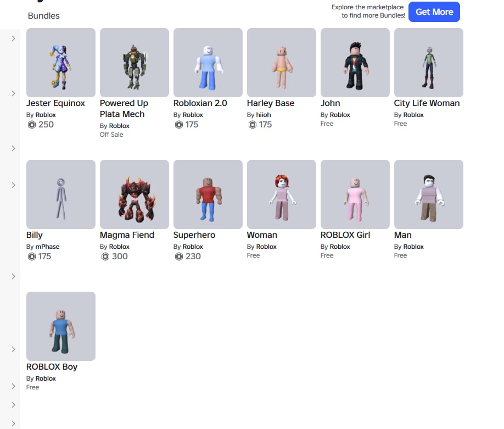Open creator link hiioh under Harley Base

click(x=263, y=115)
